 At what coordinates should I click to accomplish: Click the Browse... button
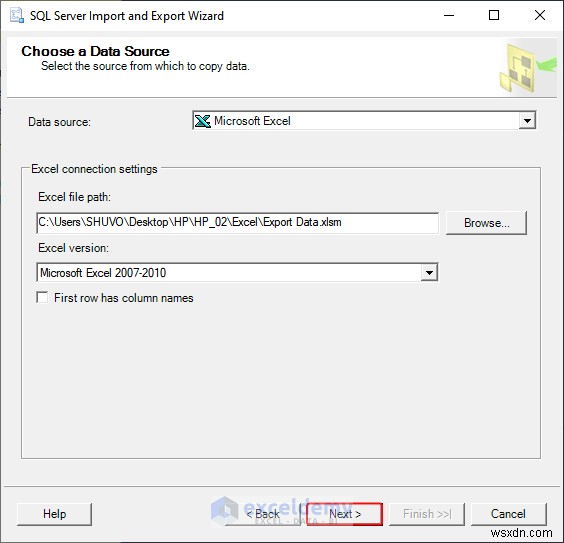(x=486, y=223)
